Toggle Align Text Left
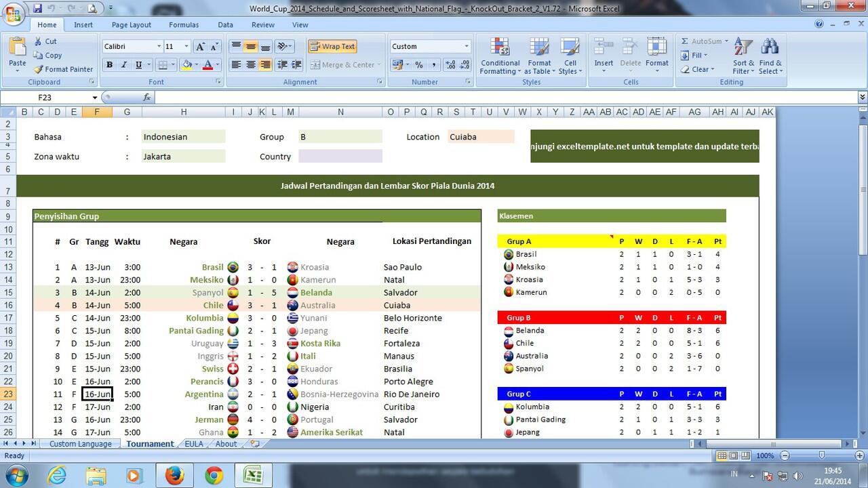 (x=236, y=65)
